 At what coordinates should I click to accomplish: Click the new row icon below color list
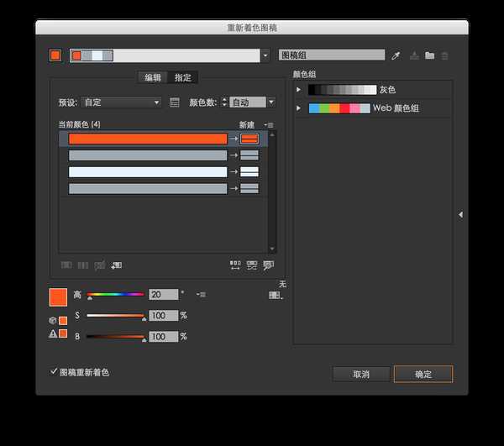[x=117, y=265]
